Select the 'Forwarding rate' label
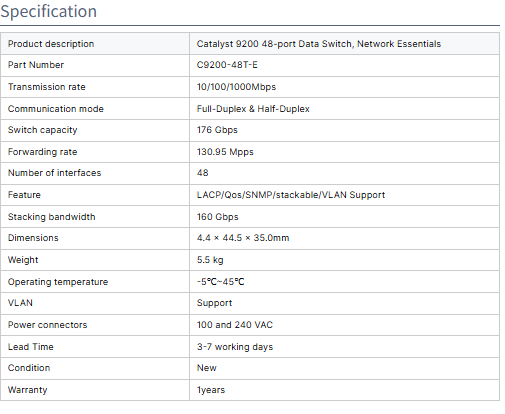 tap(42, 152)
